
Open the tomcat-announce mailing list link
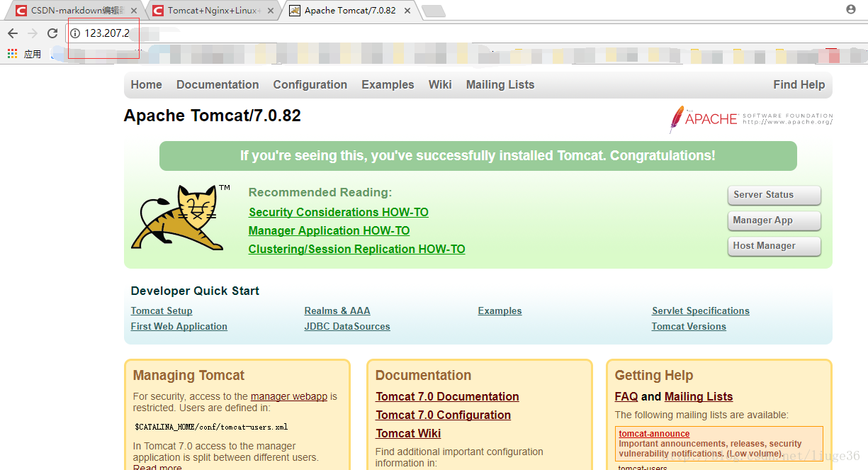(x=654, y=433)
